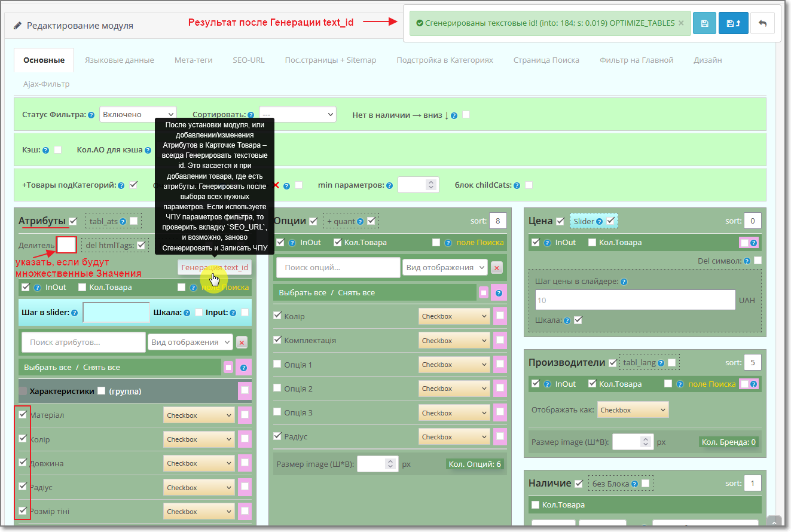Open the Сортировать dropdown
The width and height of the screenshot is (791, 532).
click(x=298, y=114)
